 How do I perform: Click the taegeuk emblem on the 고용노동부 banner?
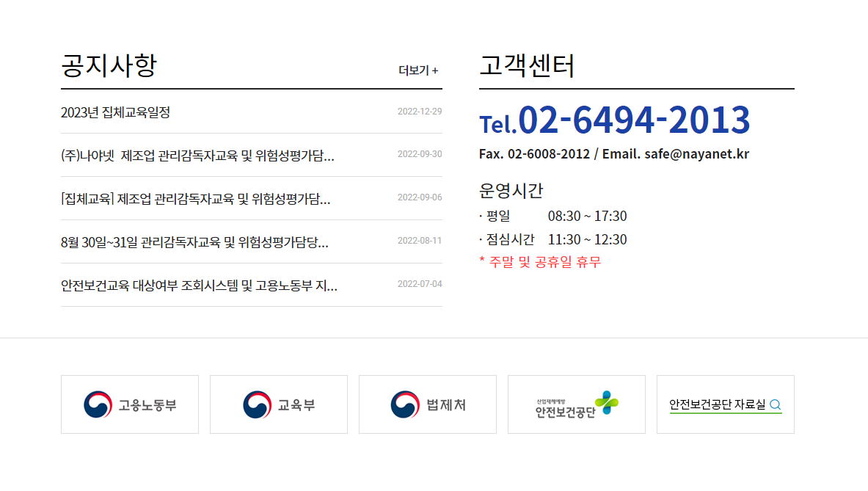(x=98, y=404)
